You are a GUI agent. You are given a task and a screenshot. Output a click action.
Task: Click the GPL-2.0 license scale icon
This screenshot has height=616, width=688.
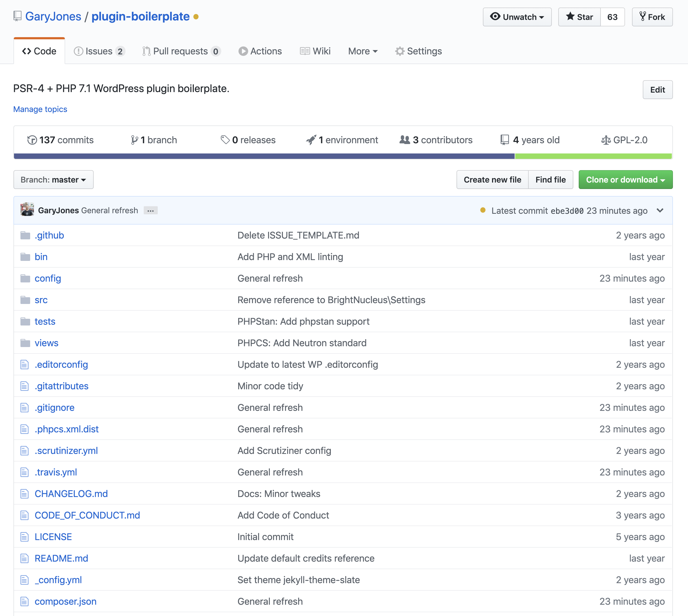[x=605, y=140]
